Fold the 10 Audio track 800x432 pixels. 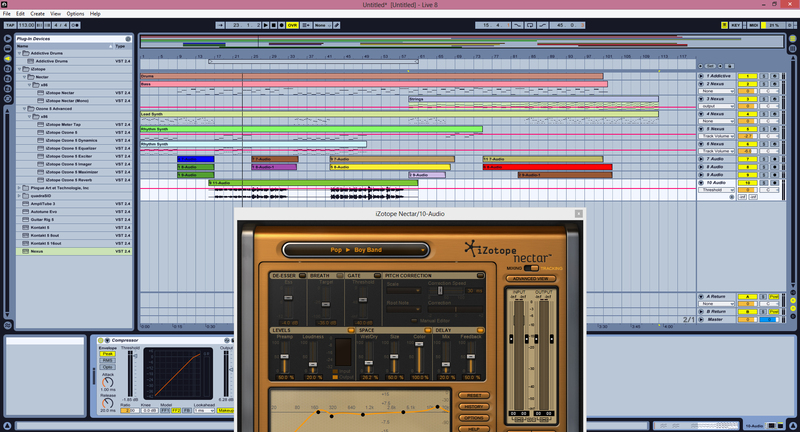(701, 183)
